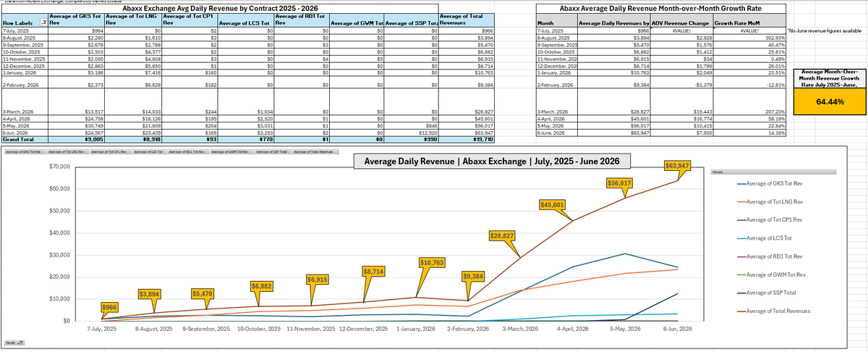Image resolution: width=868 pixels, height=352 pixels.
Task: Select the '6-Jun, 2026' category axis label
Action: [677, 329]
